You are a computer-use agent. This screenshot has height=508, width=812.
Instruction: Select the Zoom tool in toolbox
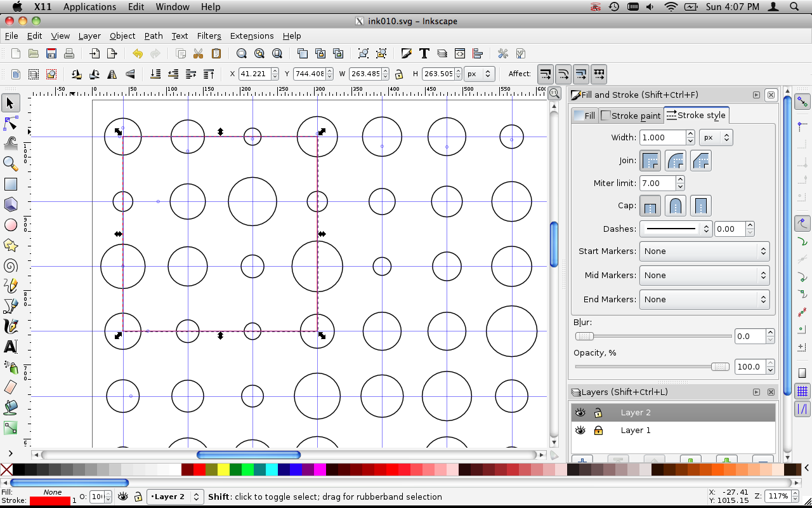pos(11,163)
